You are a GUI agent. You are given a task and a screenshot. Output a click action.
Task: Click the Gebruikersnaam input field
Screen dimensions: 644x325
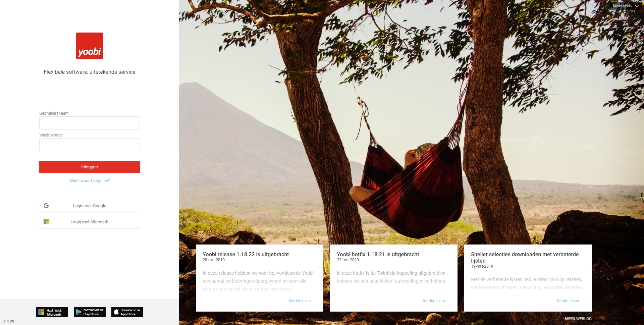point(90,123)
